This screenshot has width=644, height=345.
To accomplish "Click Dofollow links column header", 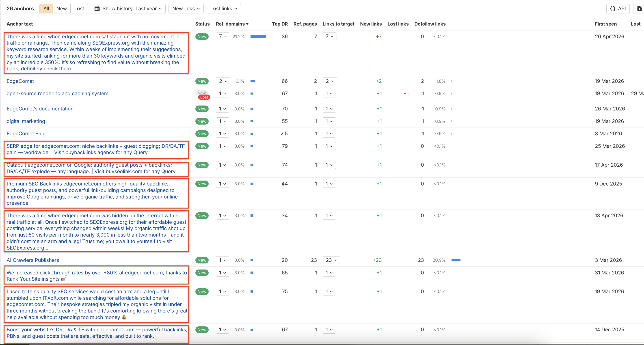I will coord(430,24).
